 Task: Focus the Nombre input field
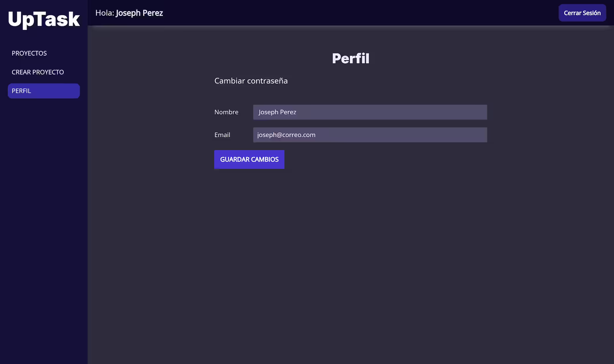pos(370,112)
